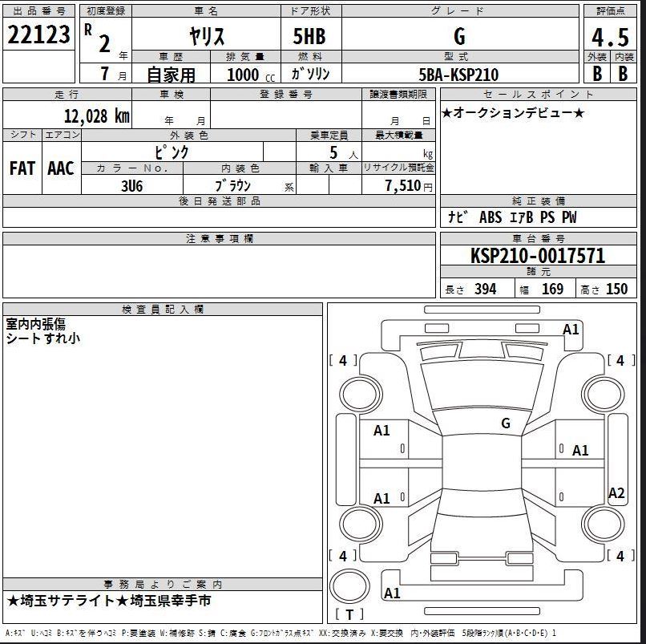The height and width of the screenshot is (644, 646).
Task: Click chassis number KSP210-0017571
Action: coord(538,256)
